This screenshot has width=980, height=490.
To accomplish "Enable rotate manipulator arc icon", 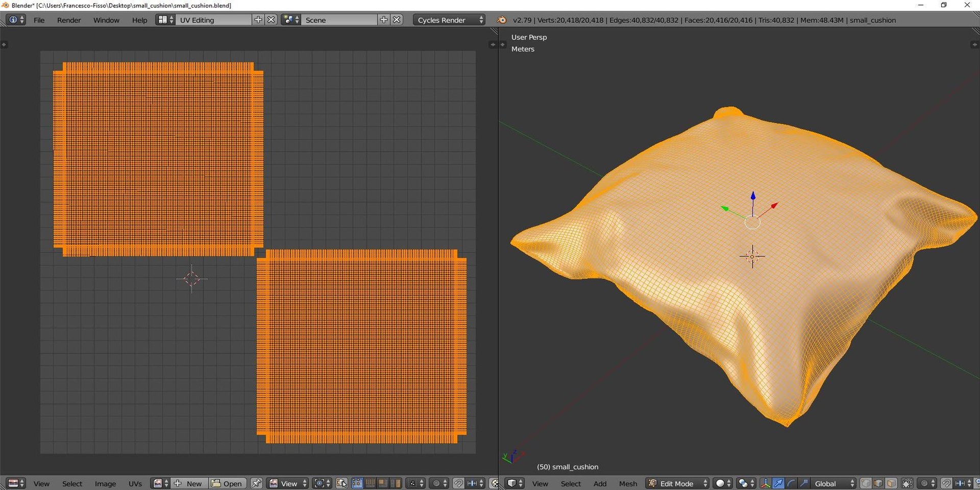I will (791, 483).
